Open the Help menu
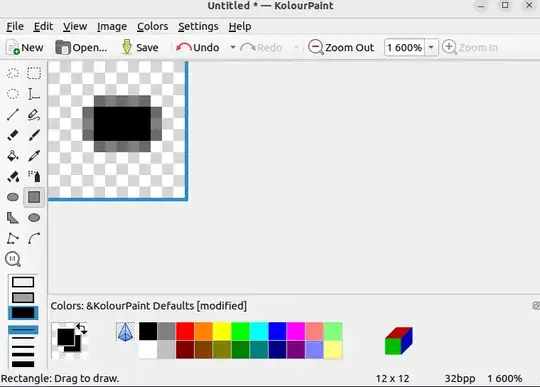The height and width of the screenshot is (387, 540). (240, 27)
